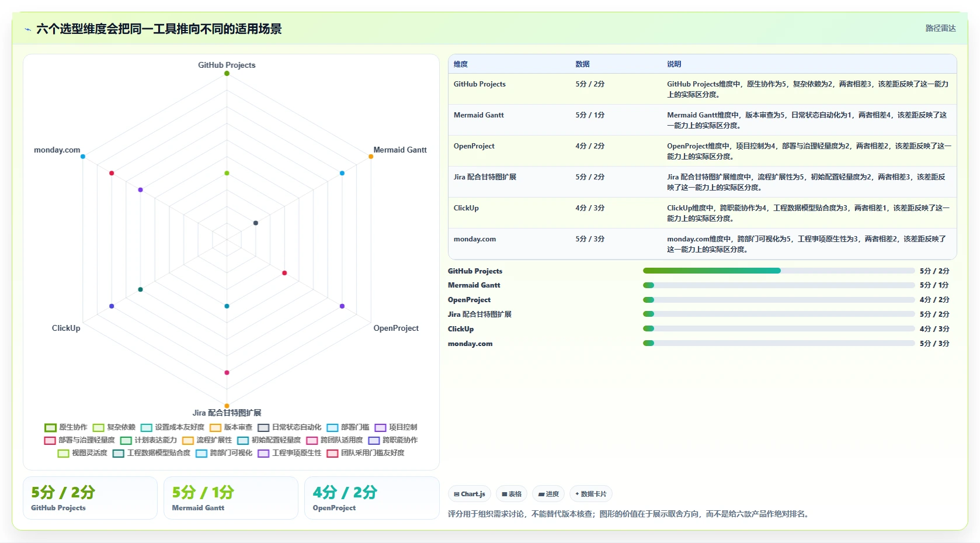
Task: Click the 路径雷达 label in the header
Action: tap(940, 28)
